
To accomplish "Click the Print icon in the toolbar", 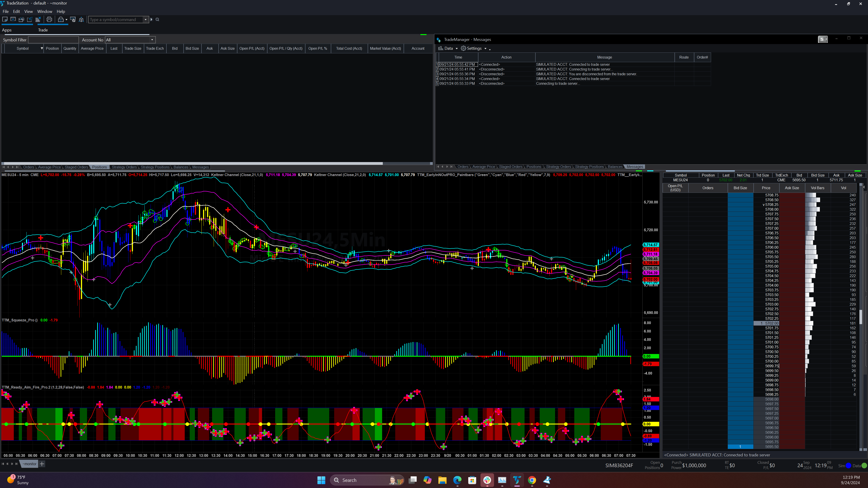I will (x=49, y=19).
